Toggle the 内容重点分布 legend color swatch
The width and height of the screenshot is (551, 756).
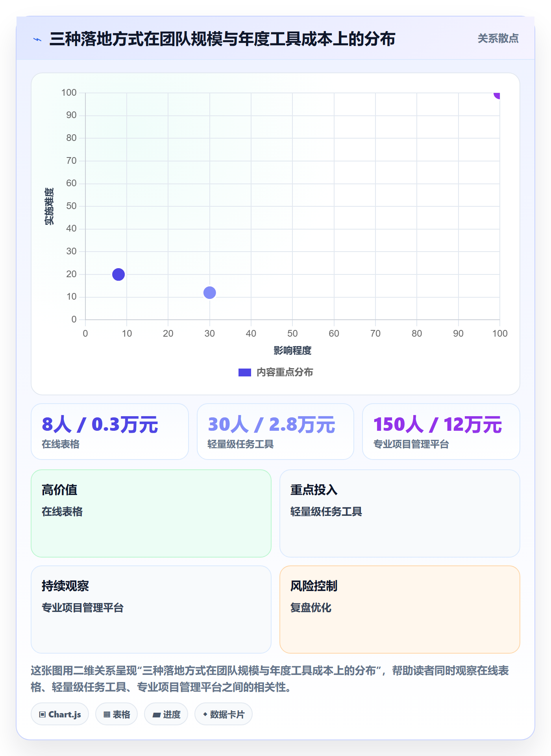pos(244,372)
